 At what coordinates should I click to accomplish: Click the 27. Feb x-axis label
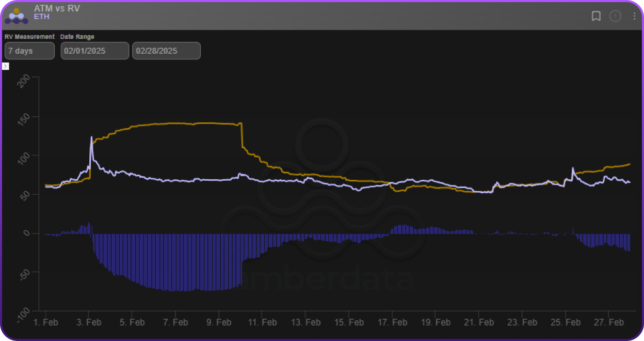point(608,322)
